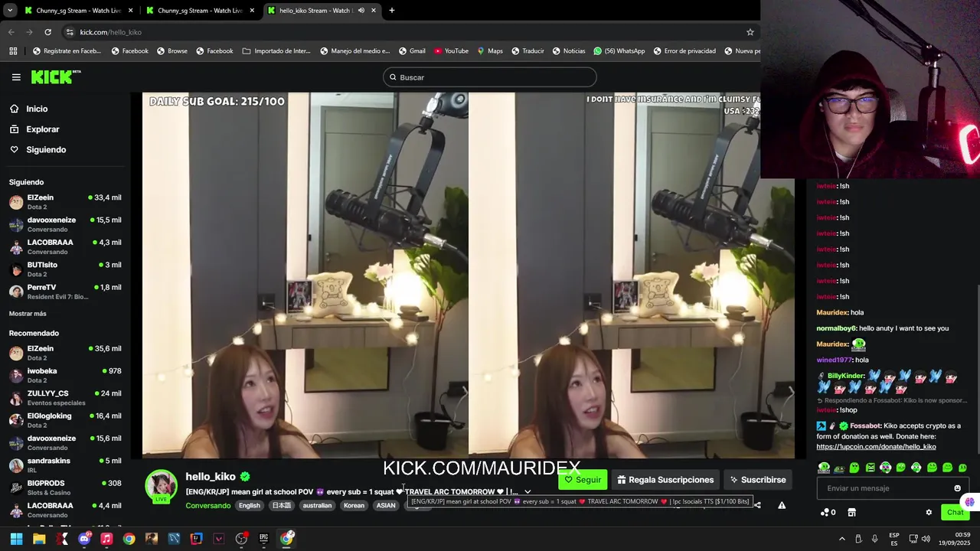
Task: Open OBS Studio from the taskbar
Action: point(241,539)
